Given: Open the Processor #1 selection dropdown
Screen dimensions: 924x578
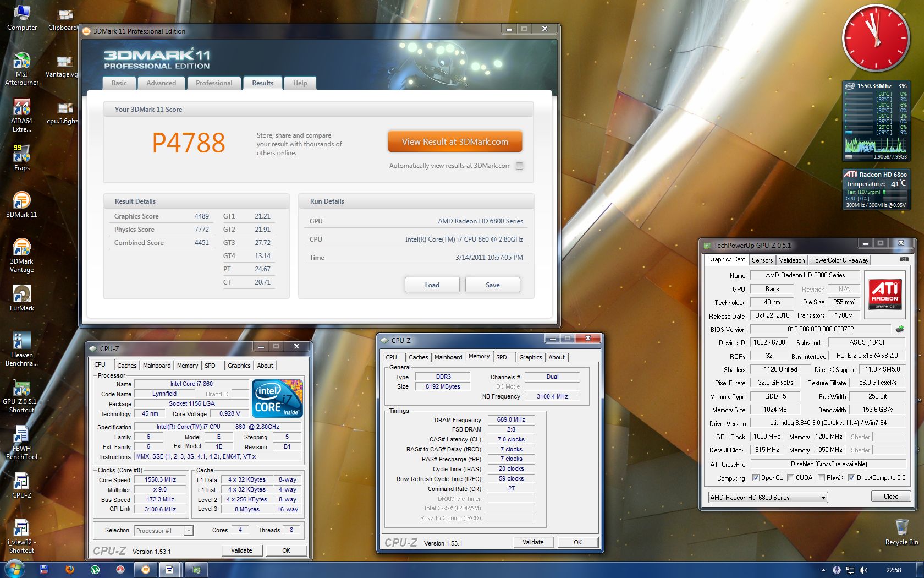Looking at the screenshot, I should (x=163, y=531).
